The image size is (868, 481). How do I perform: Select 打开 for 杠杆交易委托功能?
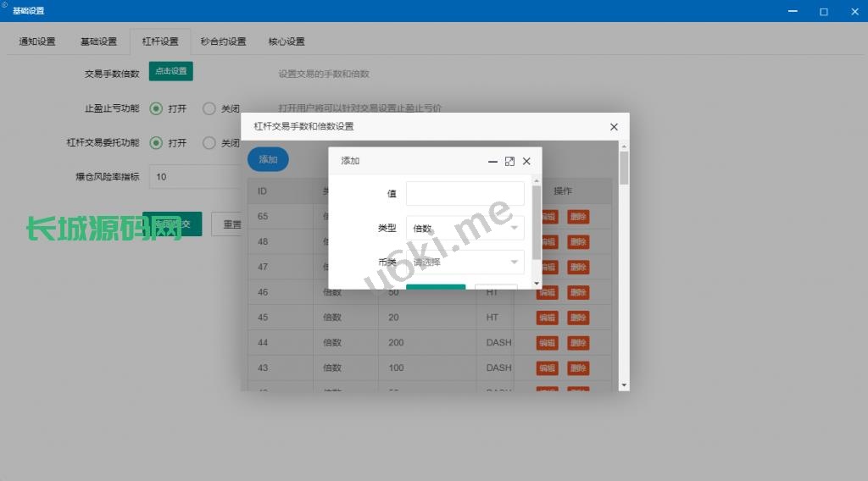[156, 143]
